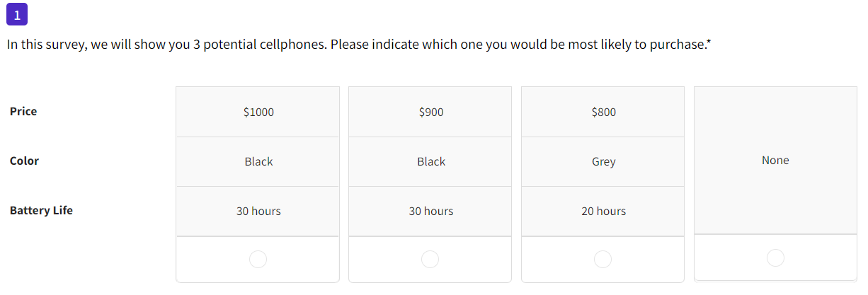Click the None option text

click(x=775, y=161)
